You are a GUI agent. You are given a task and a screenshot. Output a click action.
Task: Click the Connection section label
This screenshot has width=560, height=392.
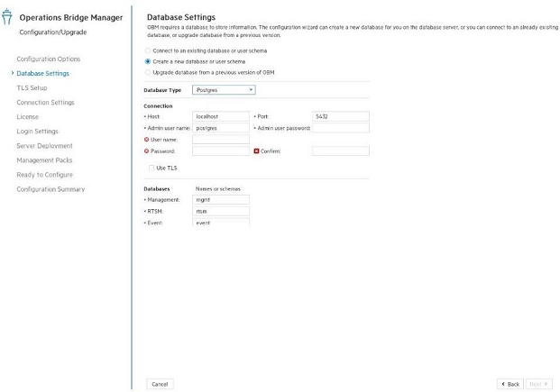coord(158,106)
